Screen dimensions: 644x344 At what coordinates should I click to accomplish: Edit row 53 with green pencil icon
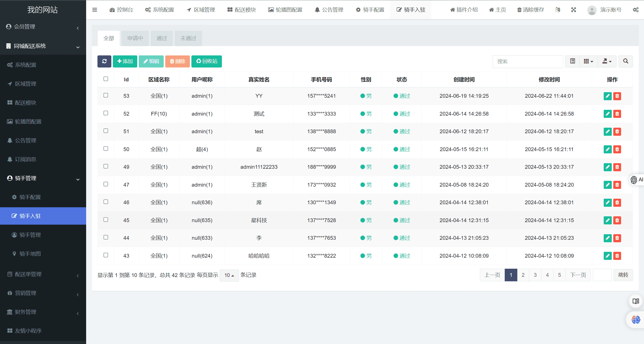(607, 96)
